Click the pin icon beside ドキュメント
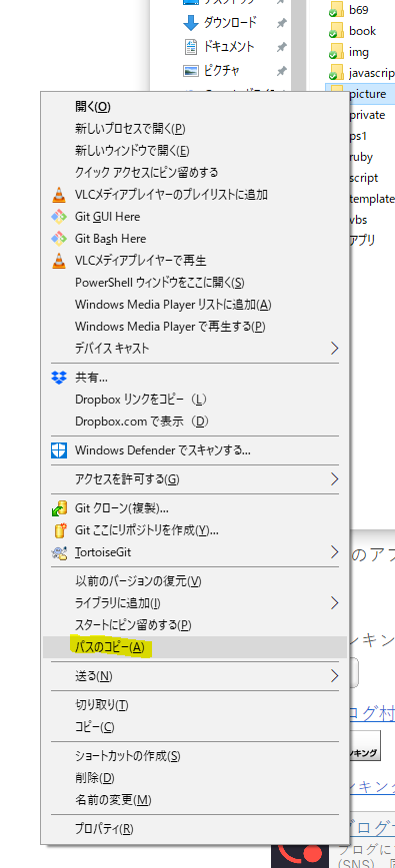This screenshot has width=395, height=868. (281, 47)
